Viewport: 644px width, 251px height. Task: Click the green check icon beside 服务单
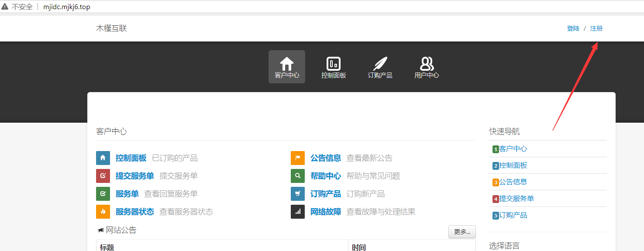103,194
